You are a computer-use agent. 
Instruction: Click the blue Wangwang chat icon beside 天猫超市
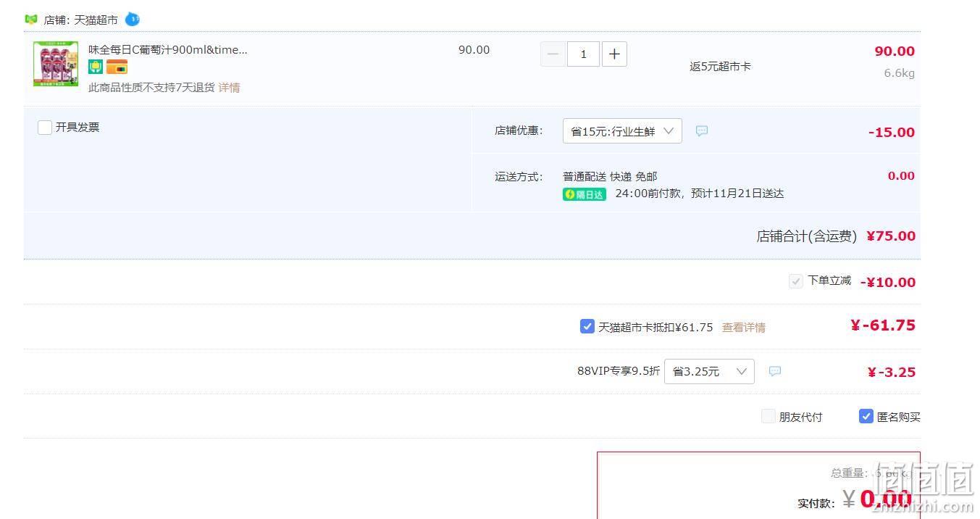point(133,19)
